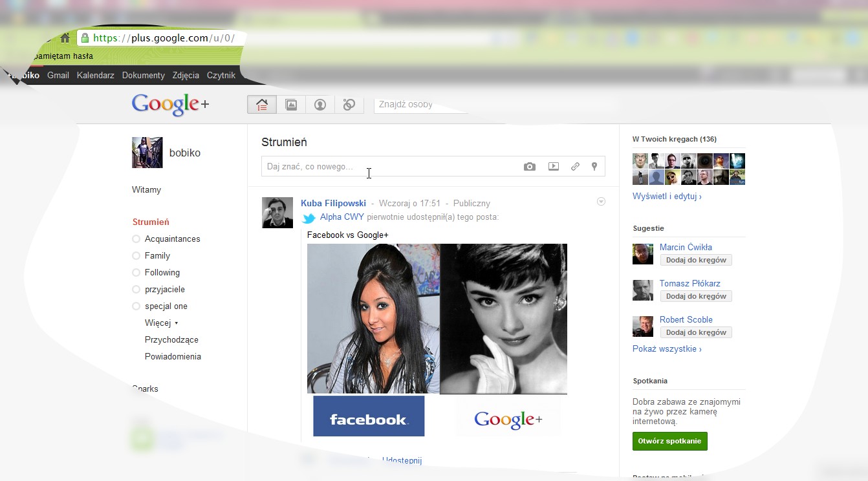The width and height of the screenshot is (868, 481).
Task: Open Kuba Filipowski's avatar picture
Action: (277, 213)
